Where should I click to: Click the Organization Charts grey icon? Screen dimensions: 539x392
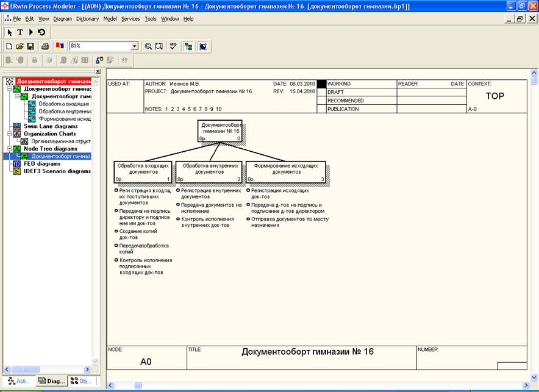coord(17,134)
